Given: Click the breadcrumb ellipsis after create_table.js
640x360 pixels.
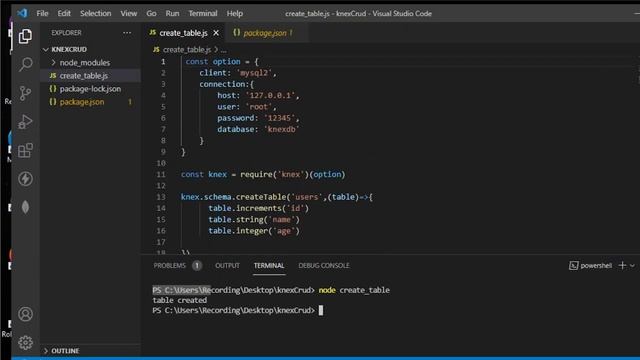Looking at the screenshot, I should (224, 50).
